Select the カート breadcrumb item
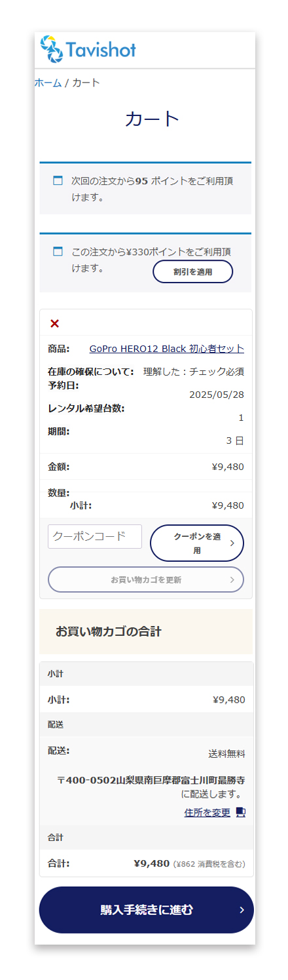 86,83
